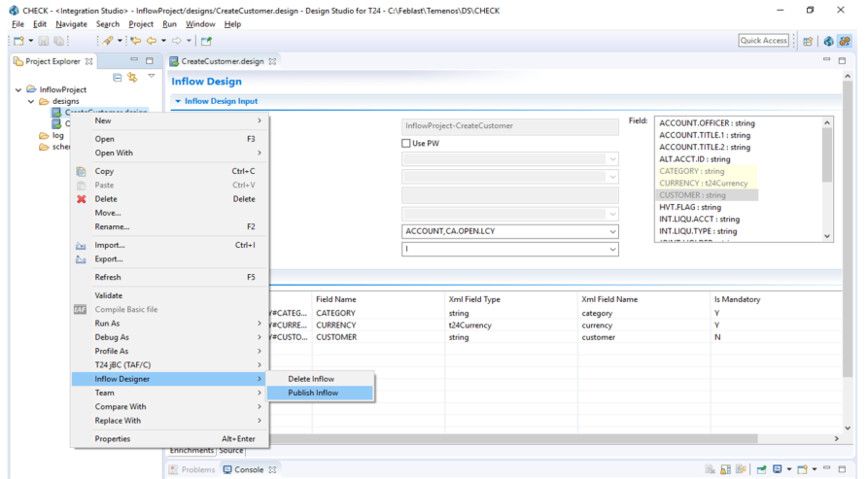The width and height of the screenshot is (868, 479).
Task: Click Validate in the context menu
Action: 109,295
